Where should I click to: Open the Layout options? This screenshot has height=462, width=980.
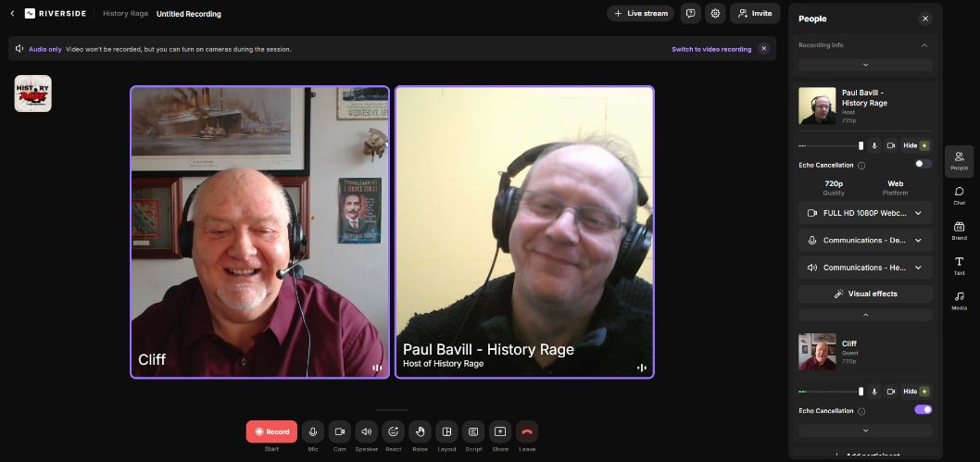click(x=446, y=431)
